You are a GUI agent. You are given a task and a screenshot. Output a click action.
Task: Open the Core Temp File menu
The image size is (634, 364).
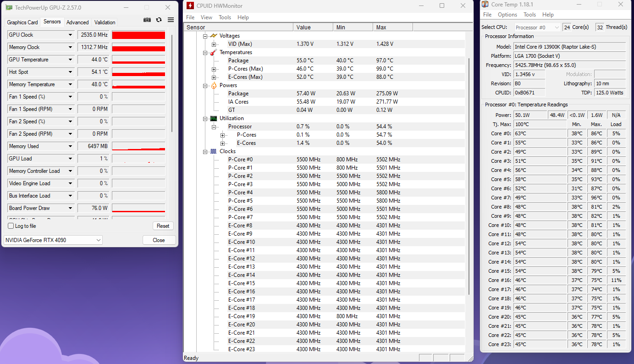(487, 15)
